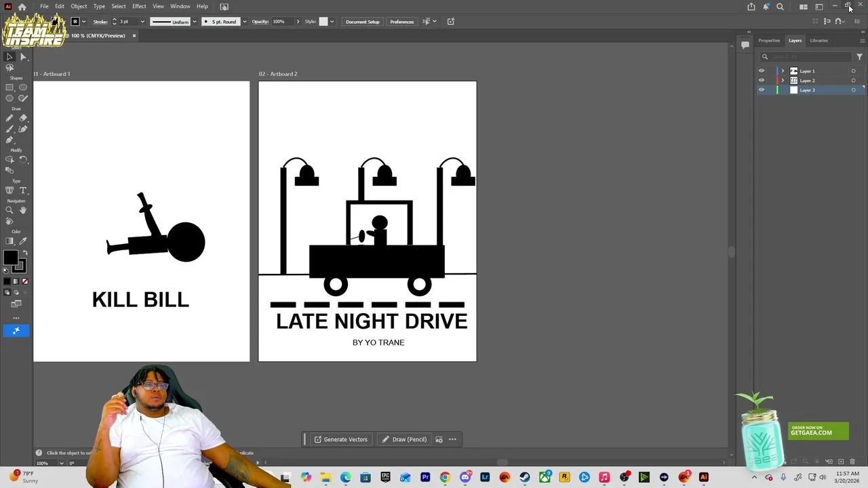Open the zoom level dropdown in status bar
868x488 pixels.
(x=61, y=463)
